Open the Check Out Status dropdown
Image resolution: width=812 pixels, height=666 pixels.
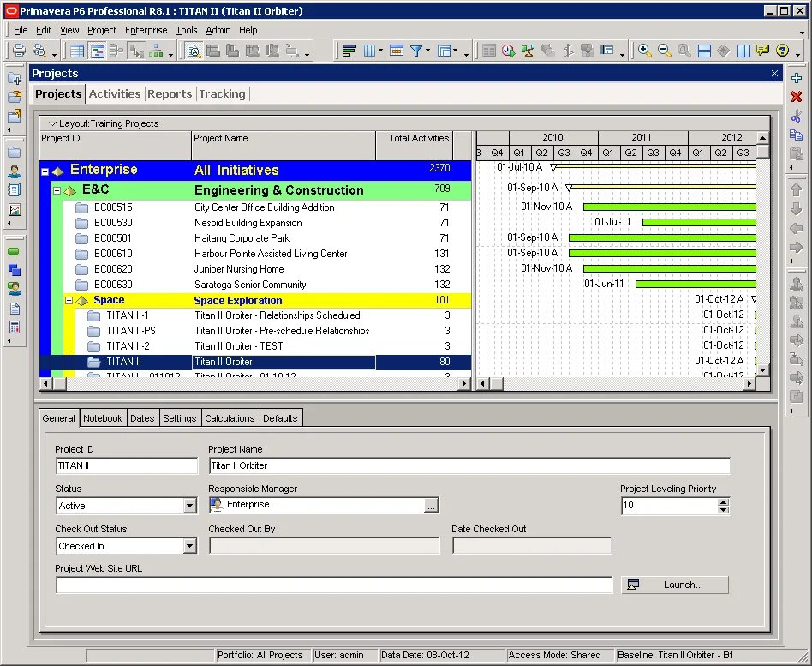click(x=189, y=546)
